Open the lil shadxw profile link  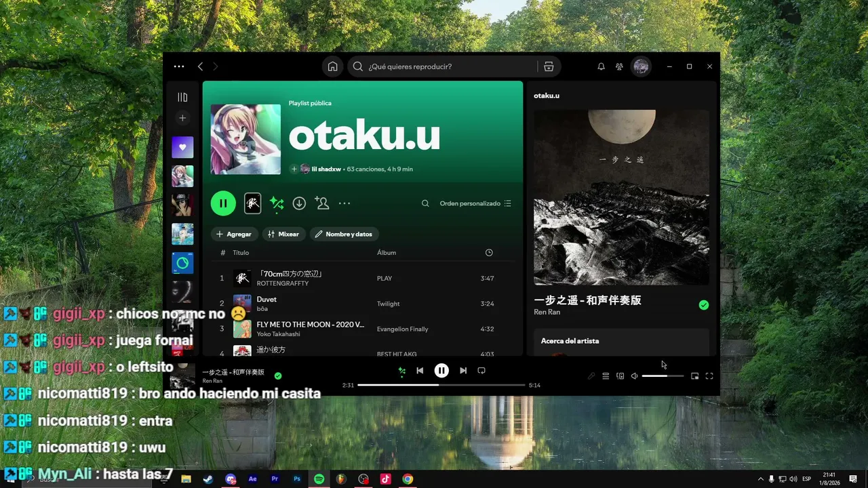(x=326, y=169)
